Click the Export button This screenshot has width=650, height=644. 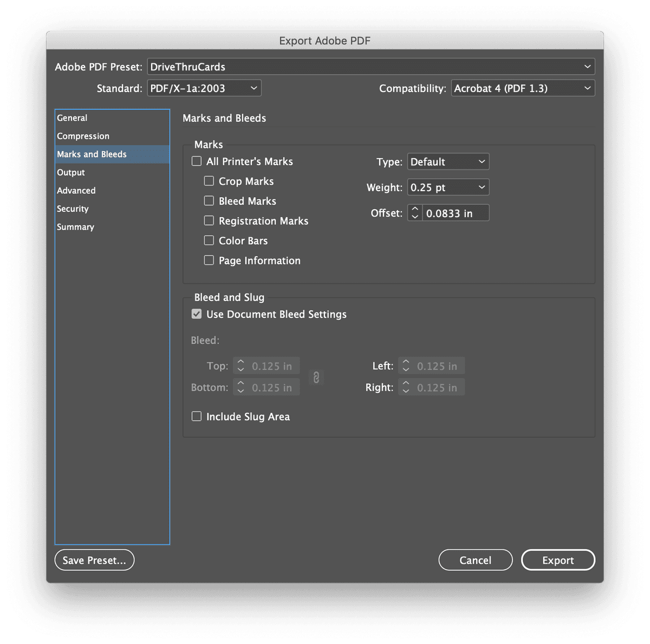click(558, 560)
